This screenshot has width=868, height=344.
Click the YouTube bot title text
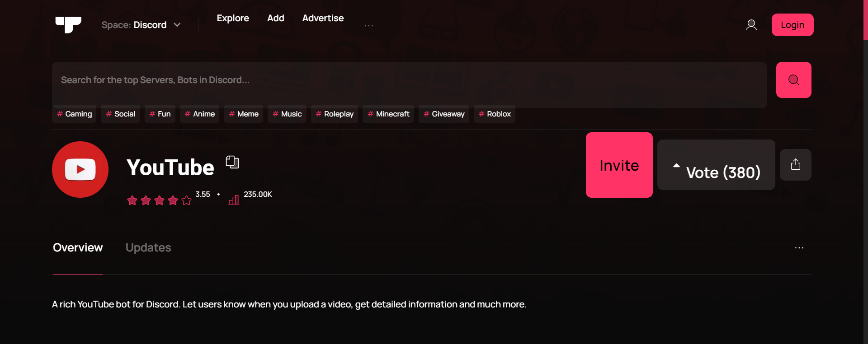click(x=170, y=167)
